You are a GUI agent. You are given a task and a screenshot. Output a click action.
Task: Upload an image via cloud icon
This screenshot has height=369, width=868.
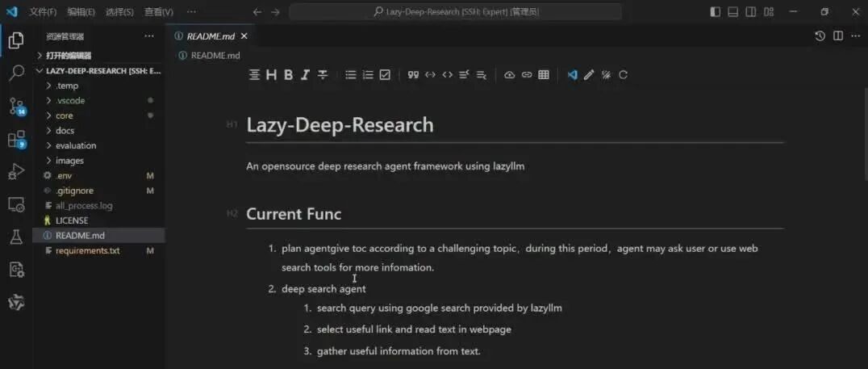click(509, 75)
